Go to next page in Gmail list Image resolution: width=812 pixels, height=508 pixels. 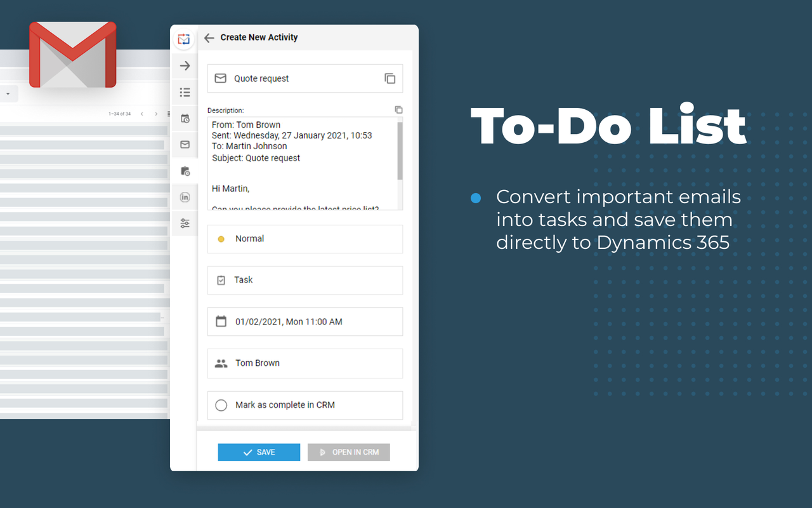pyautogui.click(x=156, y=114)
